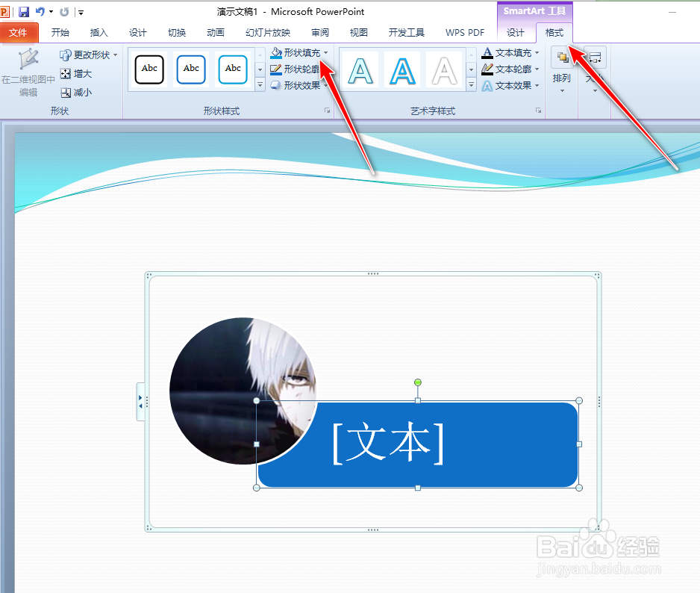The height and width of the screenshot is (593, 700).
Task: Apply blue gradient WordArt A style
Action: point(402,71)
